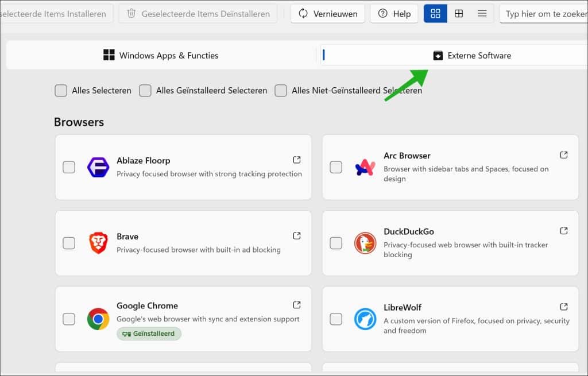Click Geselecteerde Items Deïnstalleren button
Viewport: 588px width, 376px height.
[x=198, y=14]
